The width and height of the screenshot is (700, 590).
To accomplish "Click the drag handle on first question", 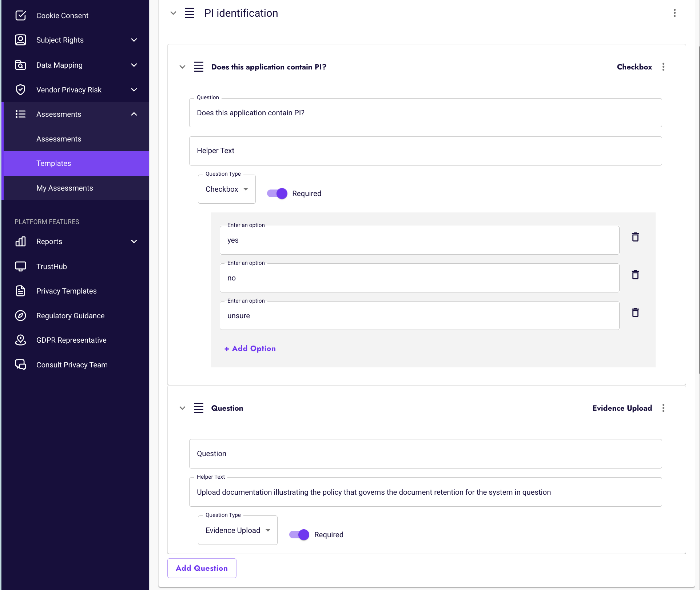I will (x=199, y=67).
